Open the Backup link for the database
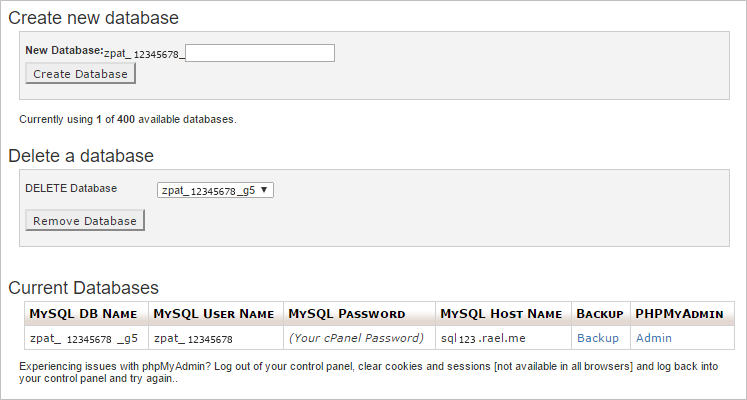 [x=598, y=338]
